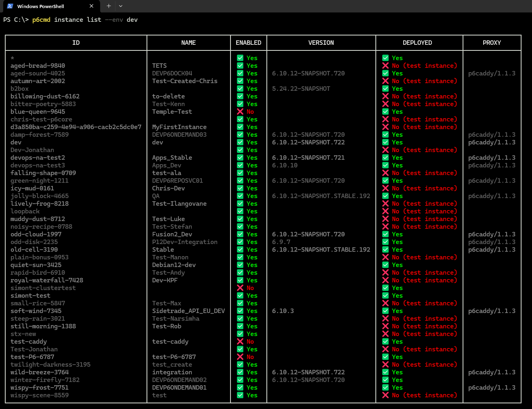
Task: Click red X icon for blue-queen-9645 enabled
Action: 240,112
